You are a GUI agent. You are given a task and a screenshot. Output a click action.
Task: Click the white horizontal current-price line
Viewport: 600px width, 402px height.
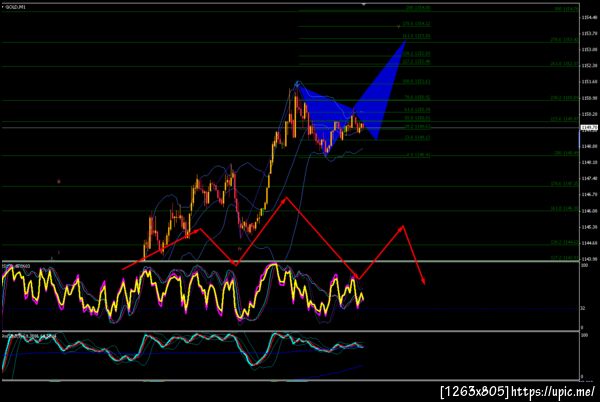click(x=291, y=128)
